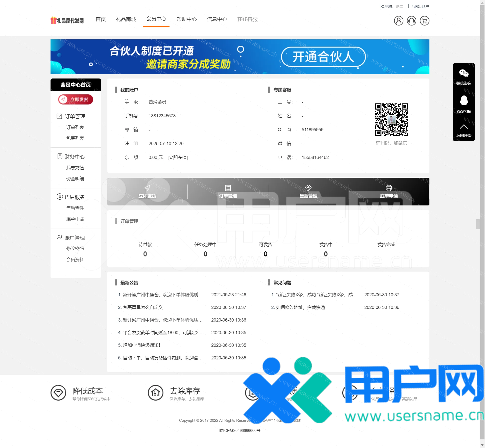Open the shopping cart icon
Viewport: 485px width, 448px height.
click(x=424, y=21)
